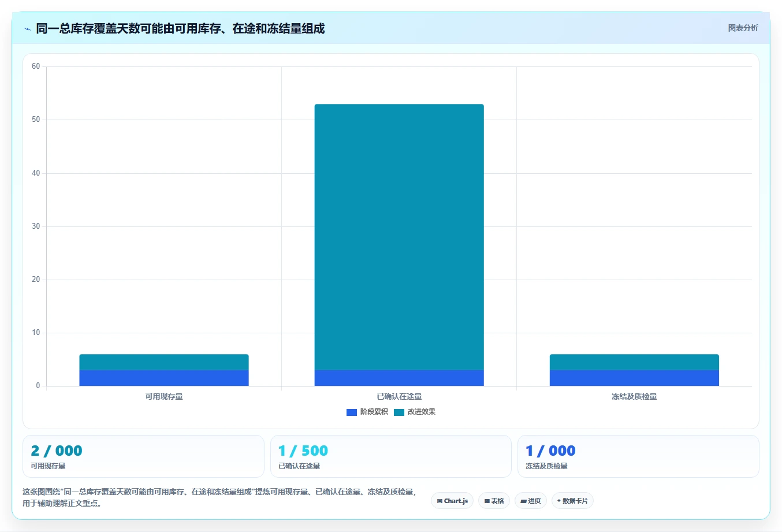Click the y-axis value 60
This screenshot has height=532, width=782.
click(x=36, y=66)
